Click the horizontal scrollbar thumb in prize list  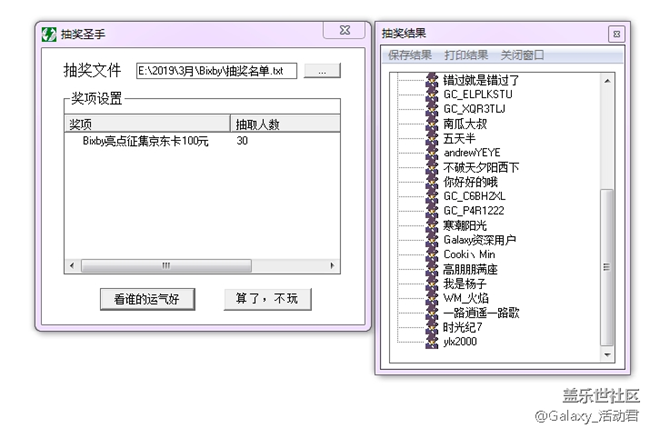[x=166, y=266]
